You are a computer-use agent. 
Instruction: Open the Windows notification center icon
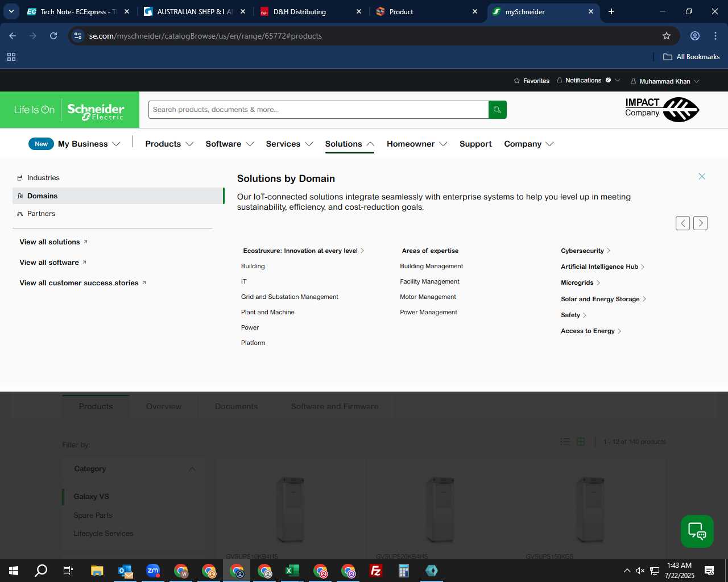pyautogui.click(x=709, y=571)
